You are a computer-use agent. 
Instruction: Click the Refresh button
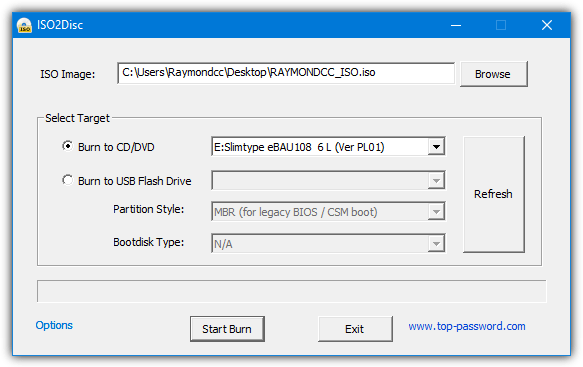pyautogui.click(x=494, y=194)
